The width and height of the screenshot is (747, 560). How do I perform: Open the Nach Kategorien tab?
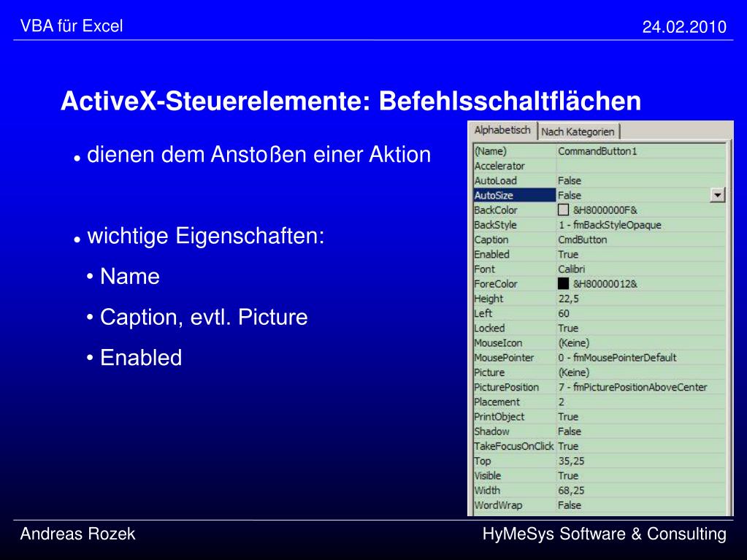coord(578,132)
